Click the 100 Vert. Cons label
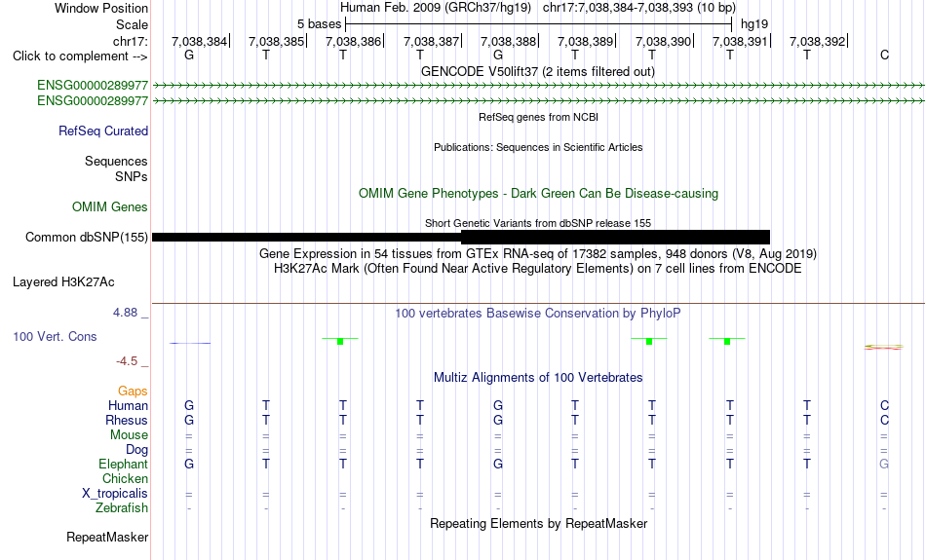The height and width of the screenshot is (560, 926). (55, 336)
